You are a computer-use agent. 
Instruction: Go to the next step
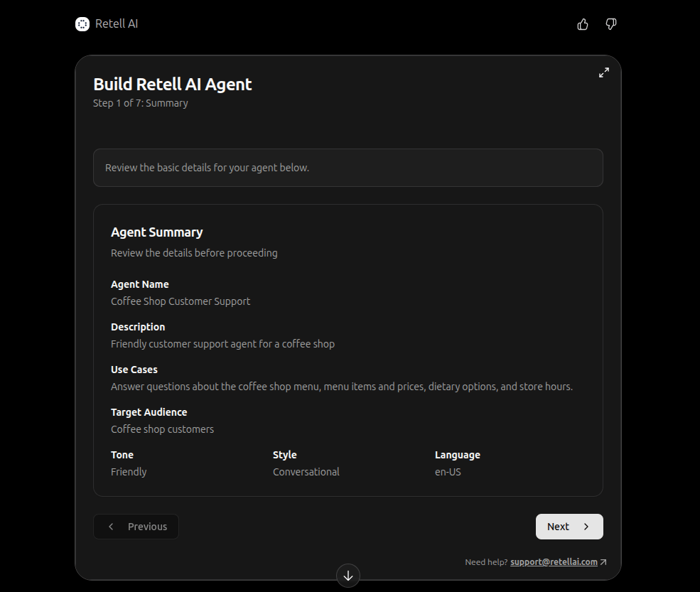click(569, 527)
